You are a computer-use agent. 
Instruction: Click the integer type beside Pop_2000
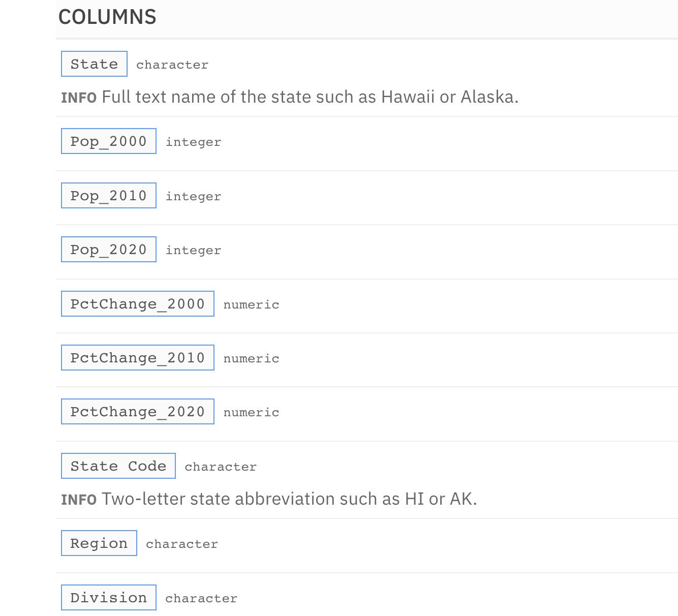(194, 142)
